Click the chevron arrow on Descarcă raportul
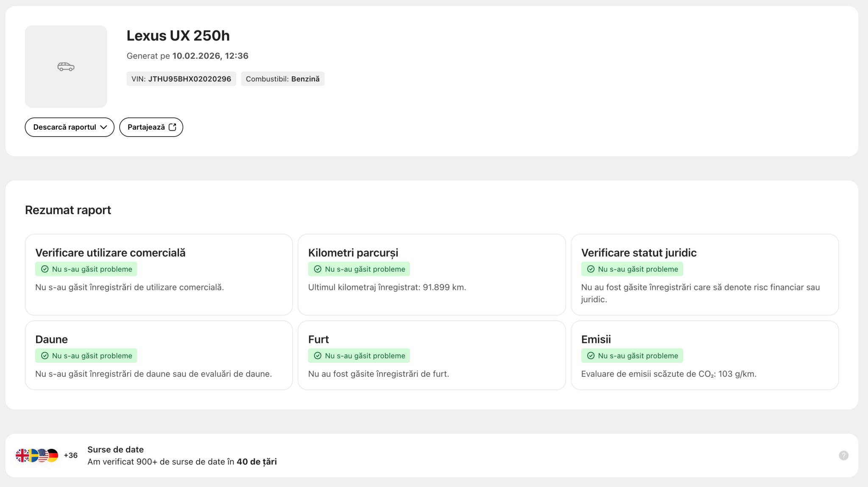 (x=103, y=127)
